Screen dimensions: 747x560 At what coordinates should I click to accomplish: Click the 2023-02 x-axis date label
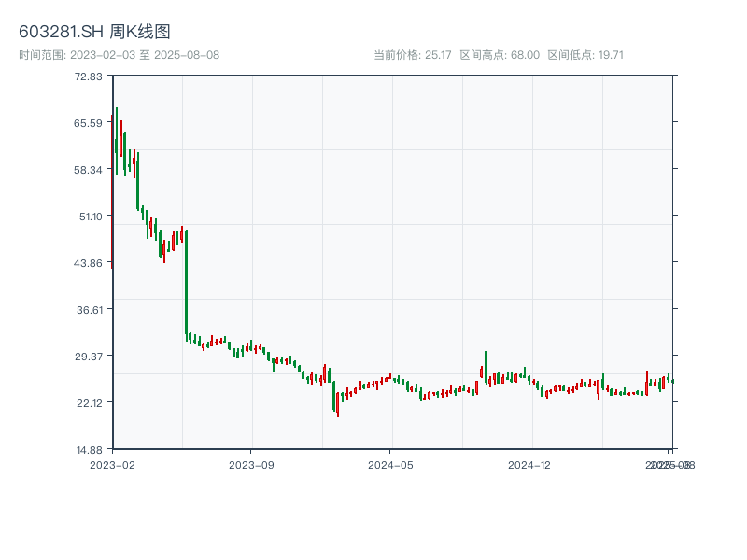click(112, 464)
